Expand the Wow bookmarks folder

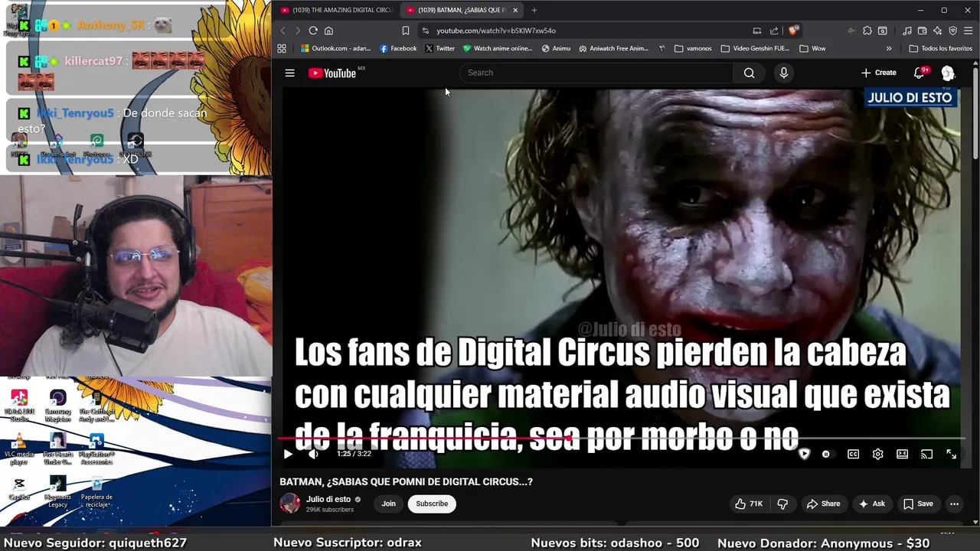pyautogui.click(x=812, y=48)
